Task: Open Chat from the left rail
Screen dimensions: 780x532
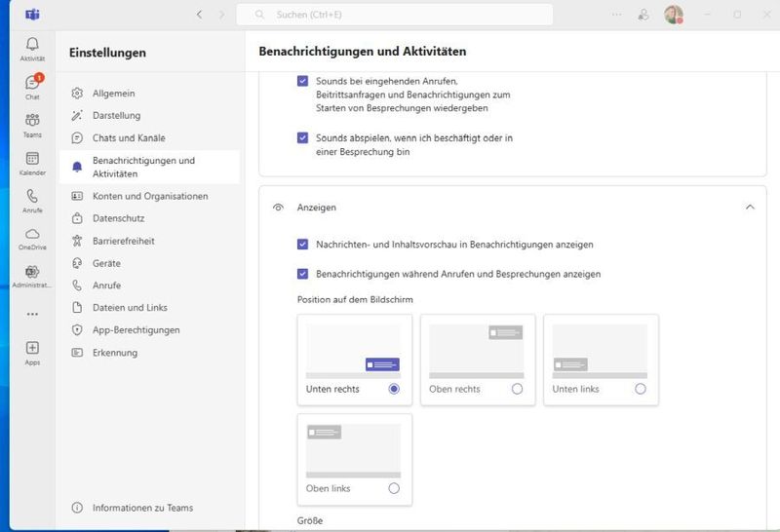Action: [x=32, y=85]
